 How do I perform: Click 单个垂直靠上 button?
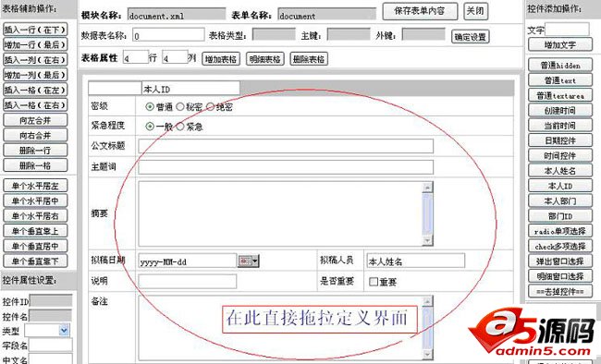pyautogui.click(x=35, y=231)
